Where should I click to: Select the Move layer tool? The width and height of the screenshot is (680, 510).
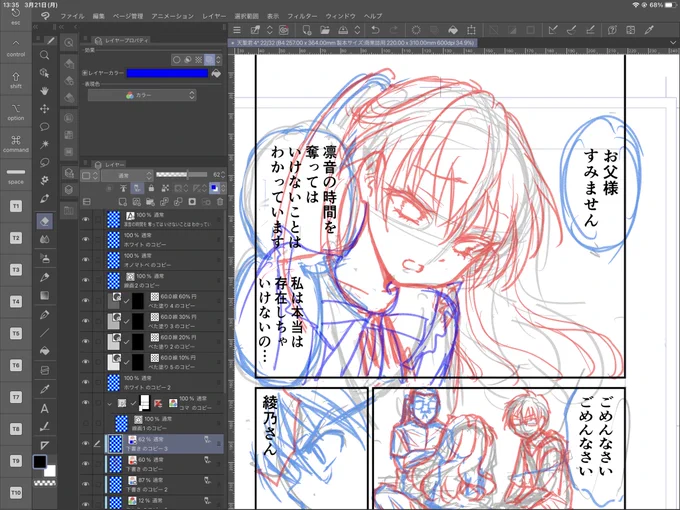point(44,108)
